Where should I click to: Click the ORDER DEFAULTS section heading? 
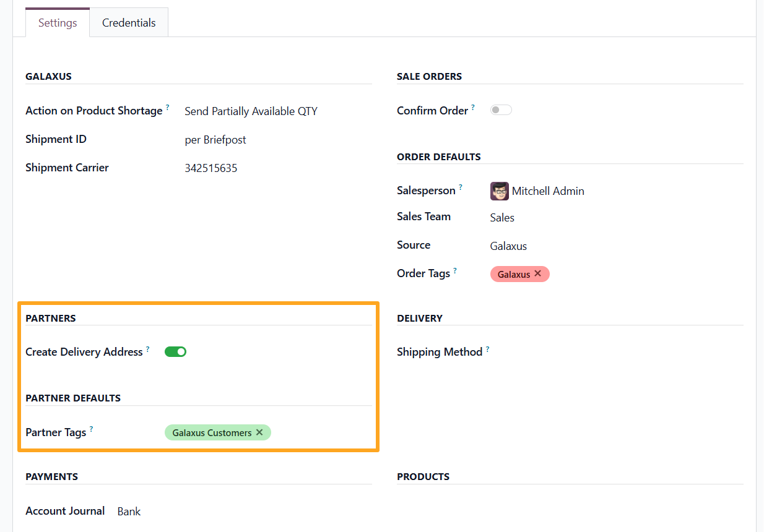438,157
